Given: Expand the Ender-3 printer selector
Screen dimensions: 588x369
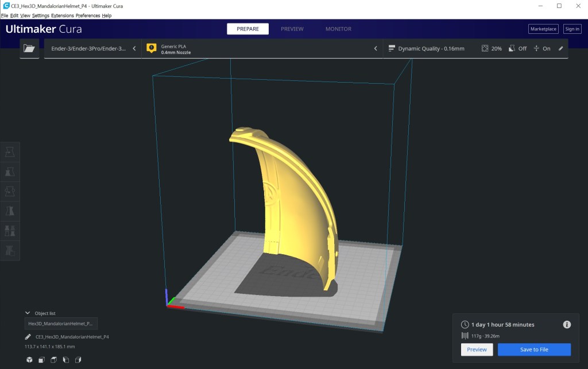Looking at the screenshot, I should (93, 49).
